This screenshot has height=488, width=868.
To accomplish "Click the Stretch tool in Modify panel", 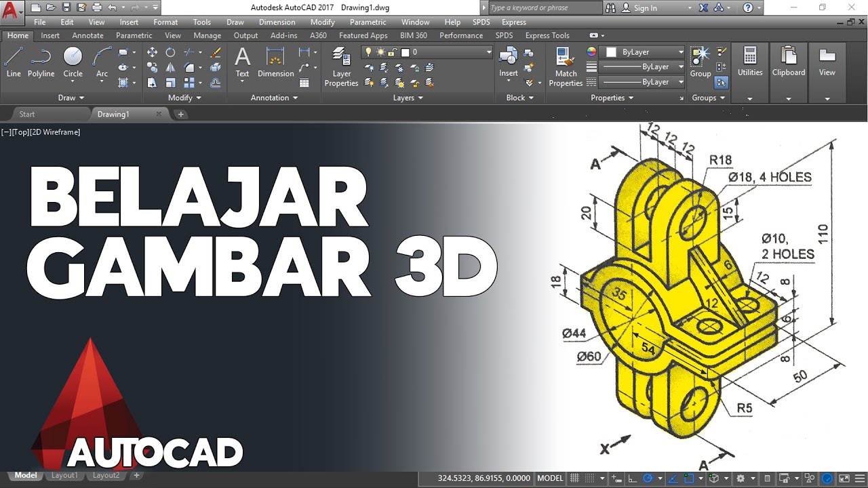I will coord(152,83).
